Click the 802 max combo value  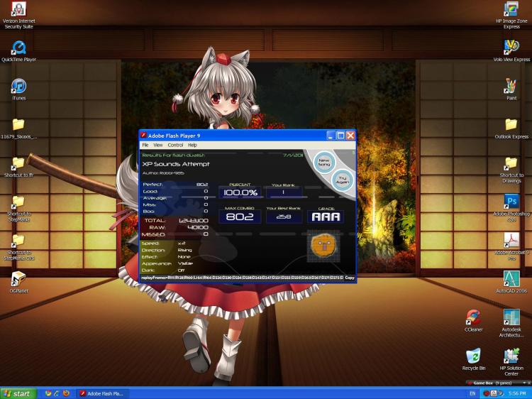click(240, 217)
